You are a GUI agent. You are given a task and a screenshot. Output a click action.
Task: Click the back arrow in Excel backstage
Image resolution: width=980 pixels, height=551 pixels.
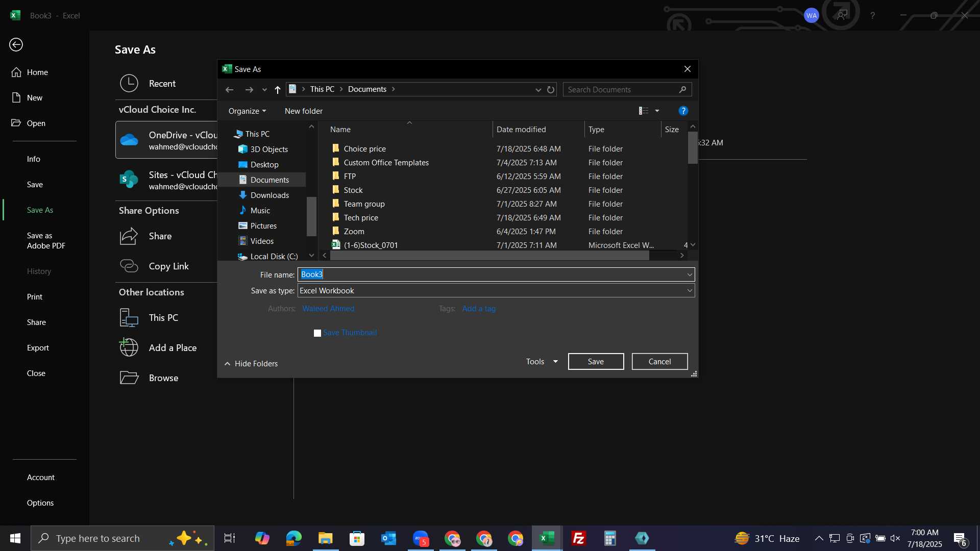(16, 45)
